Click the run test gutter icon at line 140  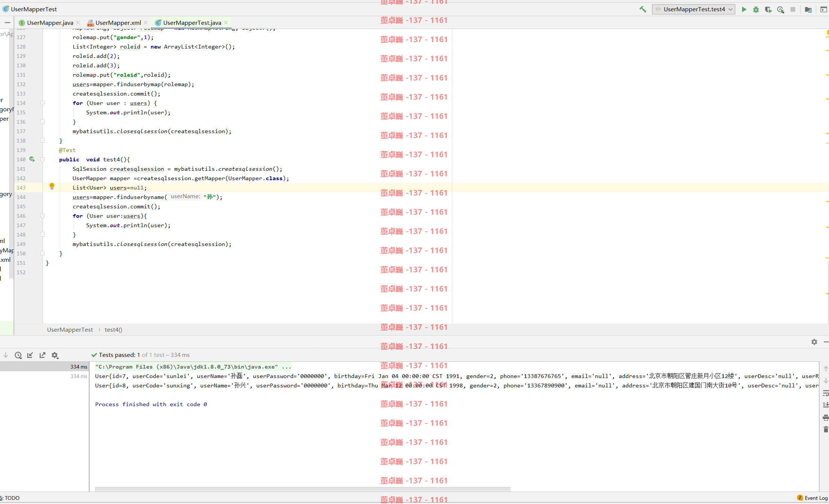(x=32, y=159)
